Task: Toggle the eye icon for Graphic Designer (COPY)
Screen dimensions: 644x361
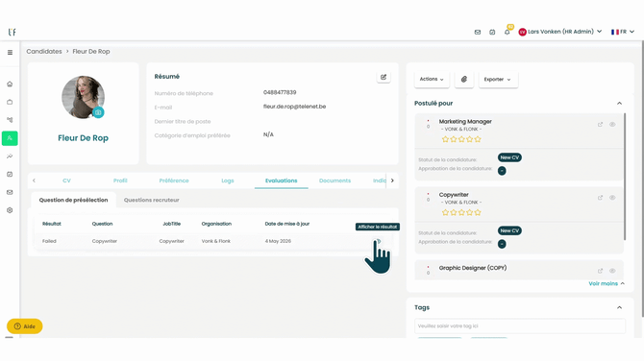Action: click(612, 271)
